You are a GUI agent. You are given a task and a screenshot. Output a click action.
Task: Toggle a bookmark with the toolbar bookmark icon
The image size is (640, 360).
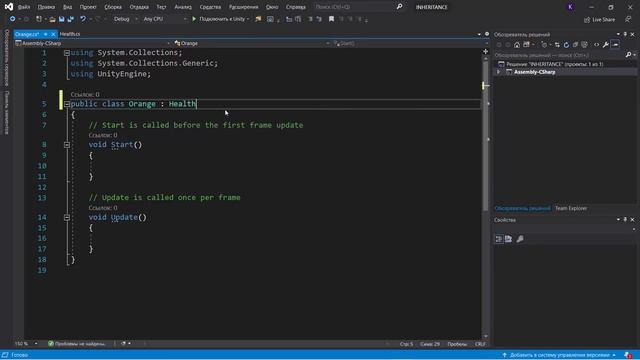pos(331,19)
